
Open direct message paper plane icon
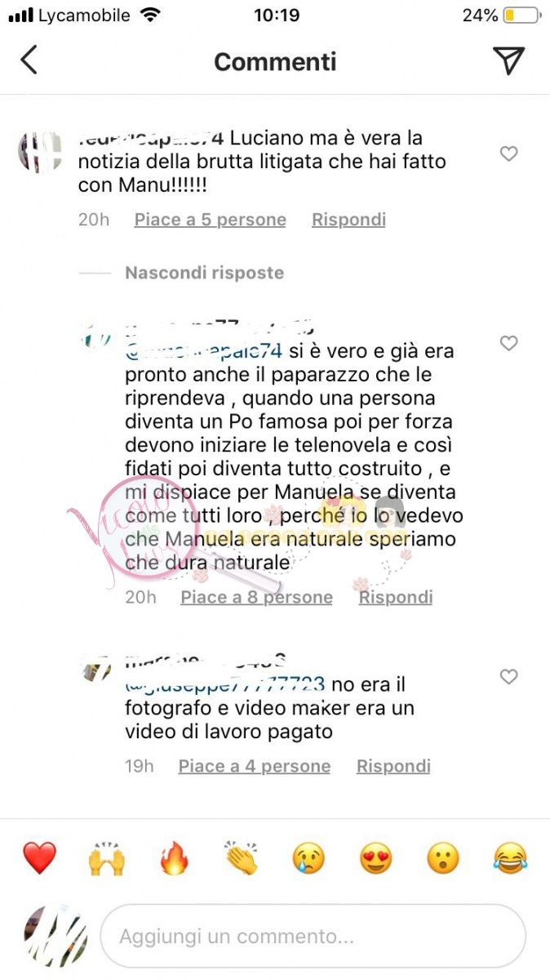pos(508,60)
